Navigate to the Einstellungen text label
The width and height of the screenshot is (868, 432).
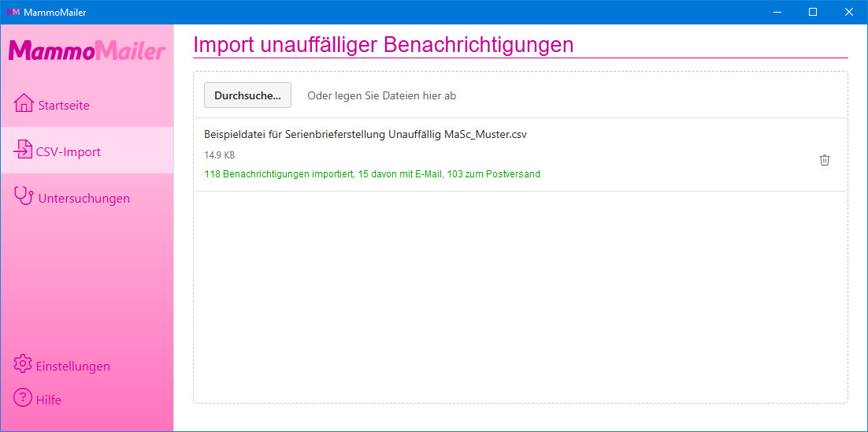click(73, 367)
